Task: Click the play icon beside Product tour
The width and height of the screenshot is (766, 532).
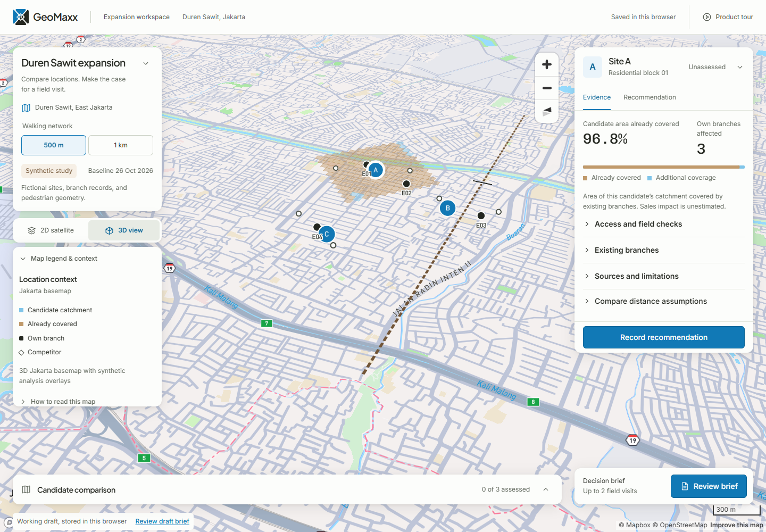Action: pos(707,17)
